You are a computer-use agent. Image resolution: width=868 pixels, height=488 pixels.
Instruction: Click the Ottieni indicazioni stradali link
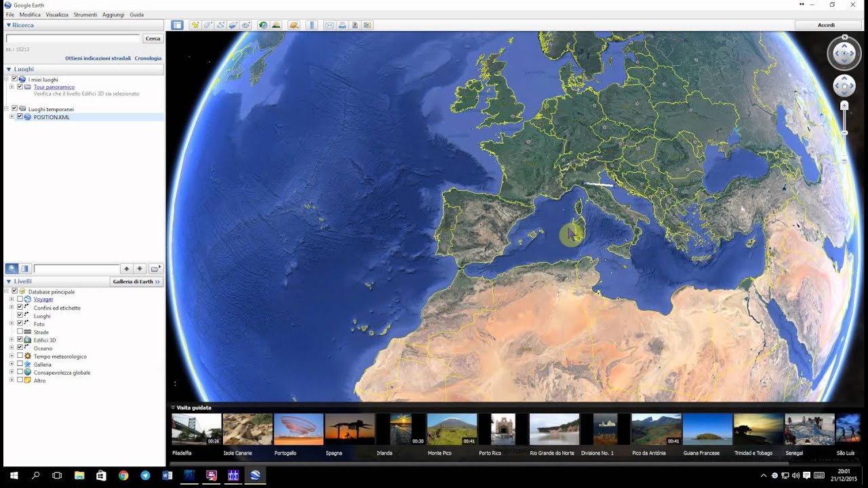click(98, 58)
